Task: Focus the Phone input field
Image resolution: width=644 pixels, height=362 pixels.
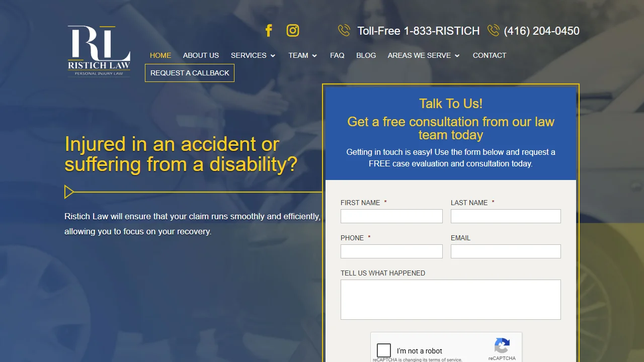Action: pos(391,251)
